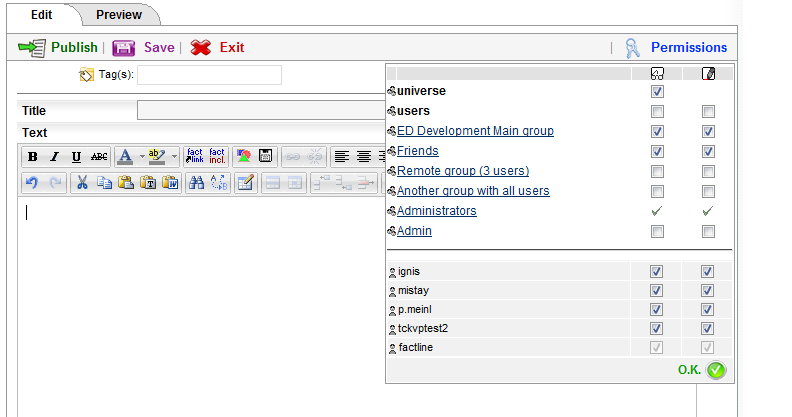Click the first greyed table row icon
792x417 pixels.
click(x=273, y=183)
